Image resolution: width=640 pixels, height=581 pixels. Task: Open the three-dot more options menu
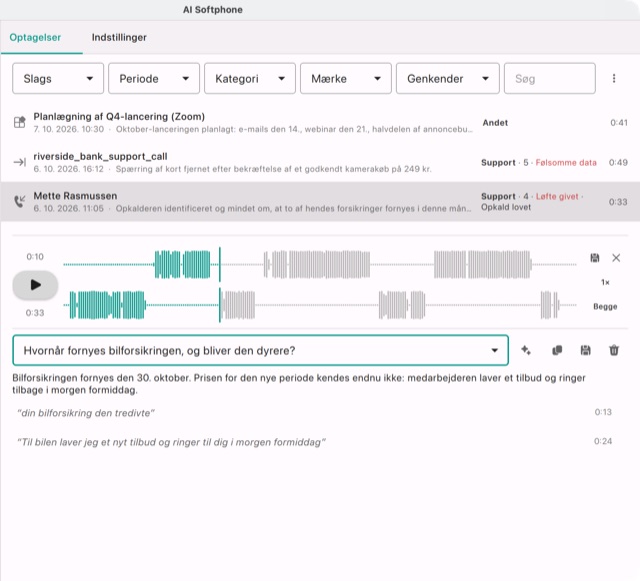[614, 78]
